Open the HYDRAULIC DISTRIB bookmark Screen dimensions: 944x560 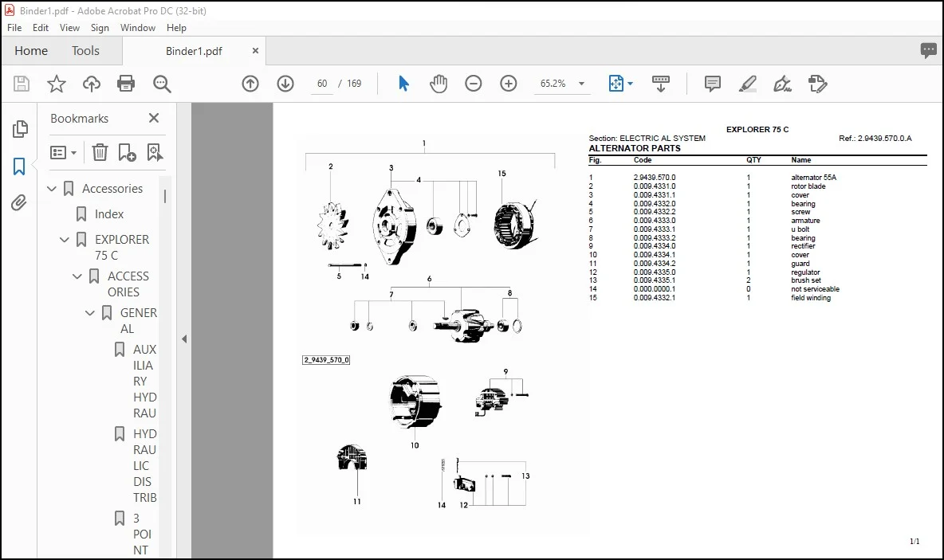(x=145, y=465)
